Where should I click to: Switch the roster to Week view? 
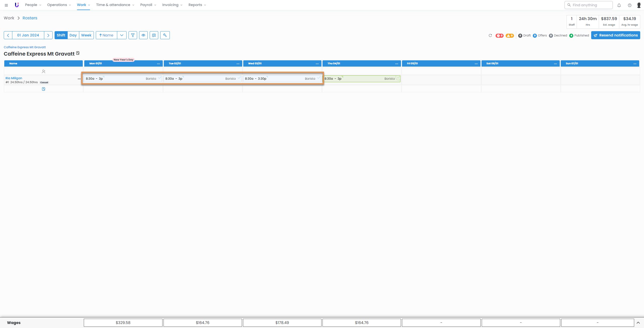click(86, 35)
